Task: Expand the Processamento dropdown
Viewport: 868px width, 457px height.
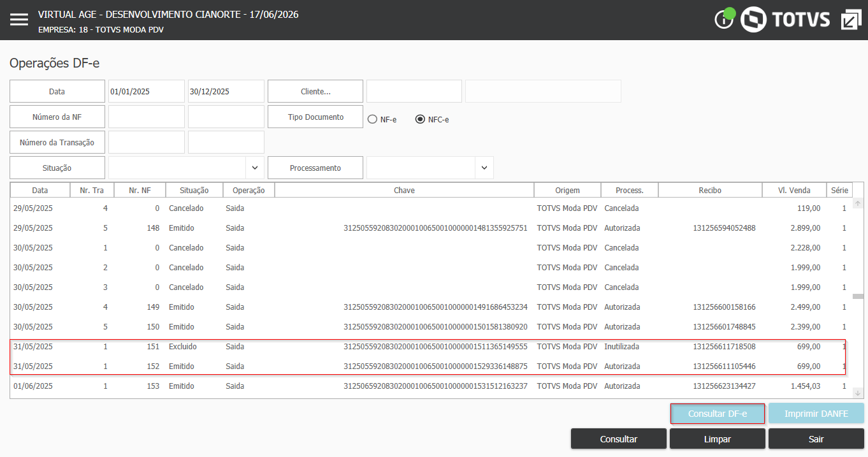Action: 484,168
